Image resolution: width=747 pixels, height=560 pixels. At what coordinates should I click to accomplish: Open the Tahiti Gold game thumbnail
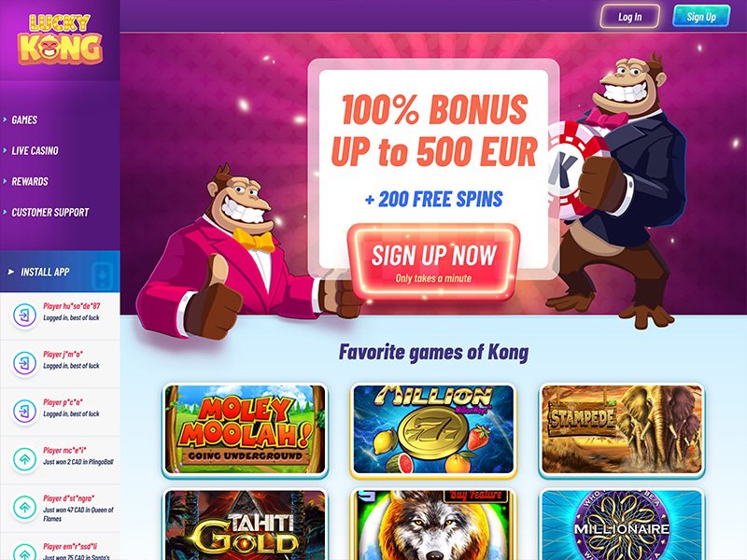tap(246, 525)
